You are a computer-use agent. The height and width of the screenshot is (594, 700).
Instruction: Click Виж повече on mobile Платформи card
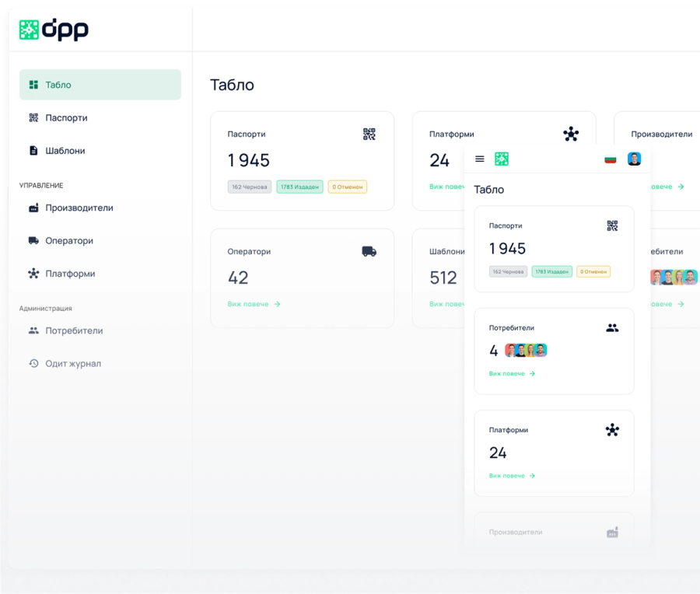click(x=512, y=476)
